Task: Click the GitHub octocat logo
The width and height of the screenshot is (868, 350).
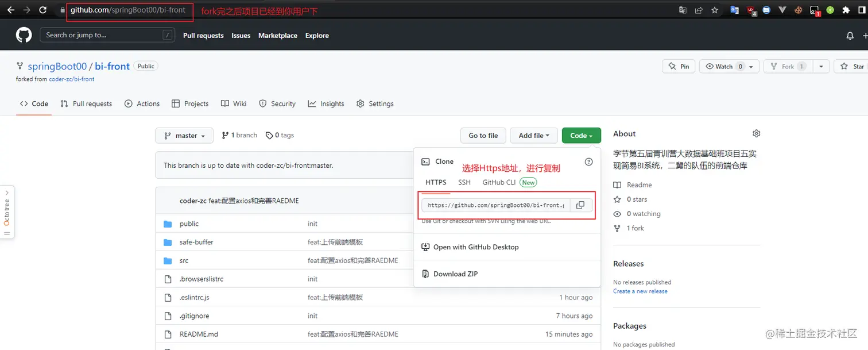Action: click(24, 36)
